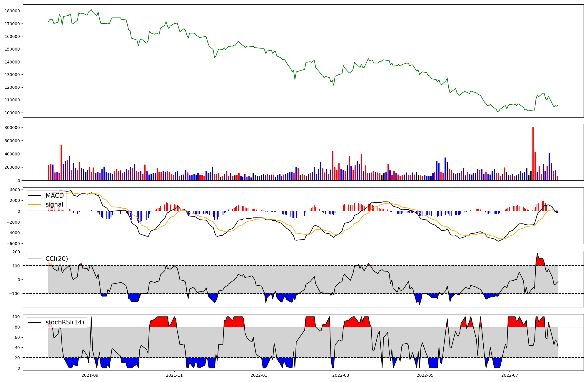Click the 180000 price axis tick label

click(x=13, y=11)
